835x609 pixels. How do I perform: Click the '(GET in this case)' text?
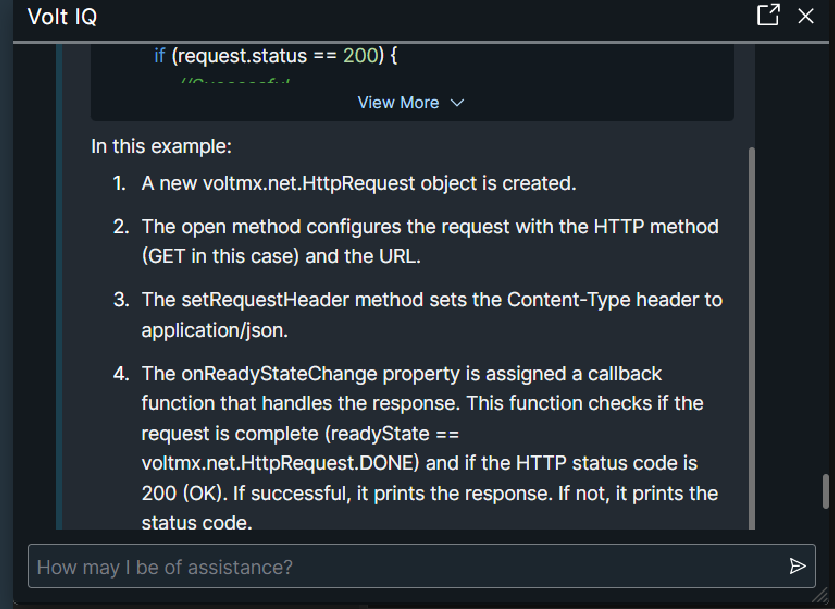coord(221,256)
